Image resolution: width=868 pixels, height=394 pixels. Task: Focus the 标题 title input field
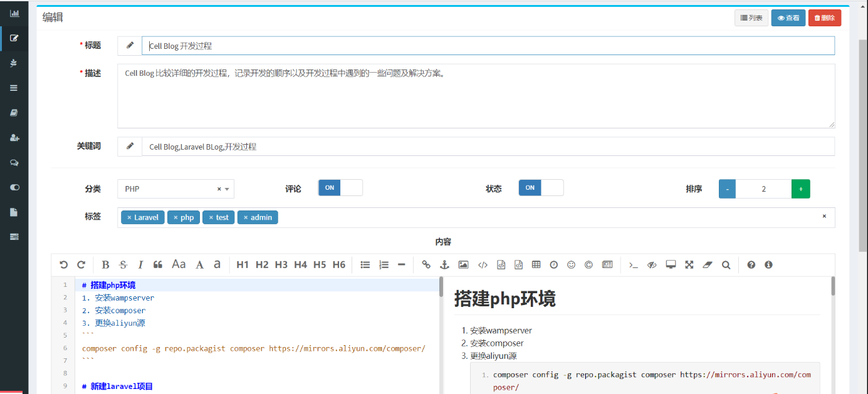(x=488, y=46)
